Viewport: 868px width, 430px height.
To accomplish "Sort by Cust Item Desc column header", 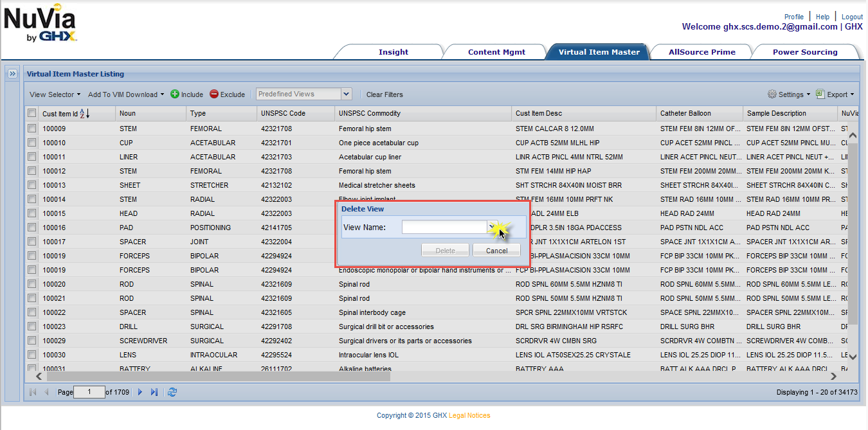I will (x=584, y=114).
